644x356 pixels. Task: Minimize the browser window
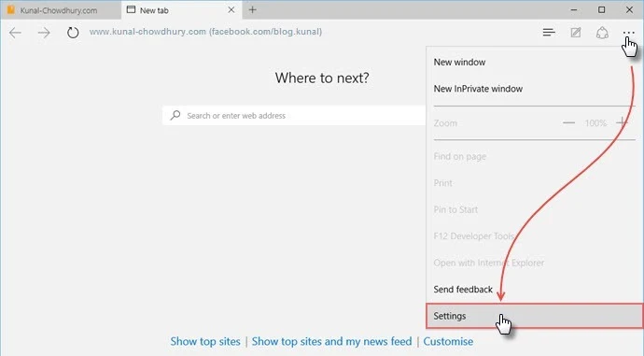[x=574, y=9]
